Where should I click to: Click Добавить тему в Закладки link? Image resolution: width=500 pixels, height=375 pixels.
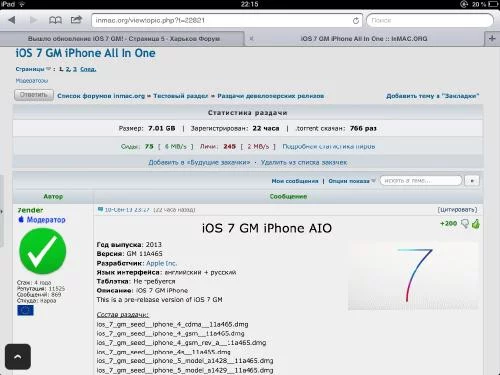pos(432,96)
